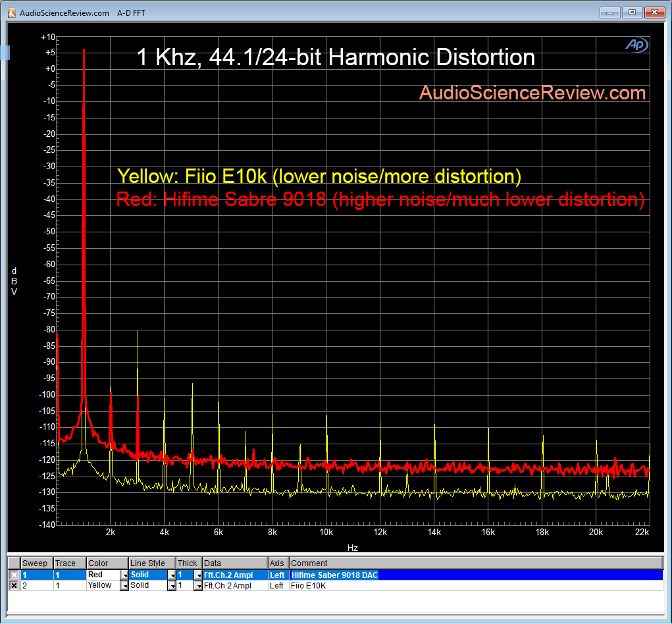Click the Line Style column header
672x624 pixels.
click(x=153, y=563)
